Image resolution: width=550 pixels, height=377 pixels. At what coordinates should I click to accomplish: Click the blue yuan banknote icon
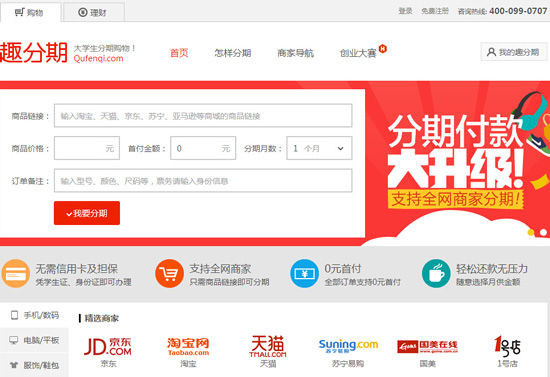point(304,274)
